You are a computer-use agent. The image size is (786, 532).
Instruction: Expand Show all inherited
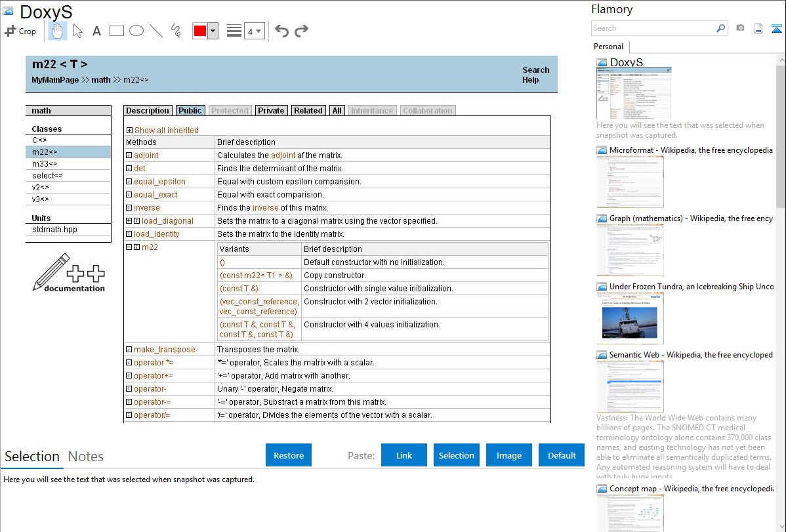tap(129, 131)
